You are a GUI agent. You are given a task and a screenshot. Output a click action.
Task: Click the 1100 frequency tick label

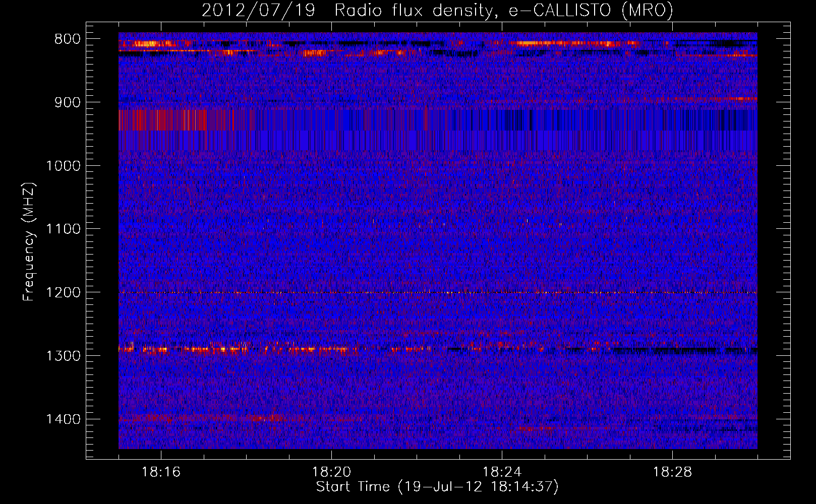63,229
